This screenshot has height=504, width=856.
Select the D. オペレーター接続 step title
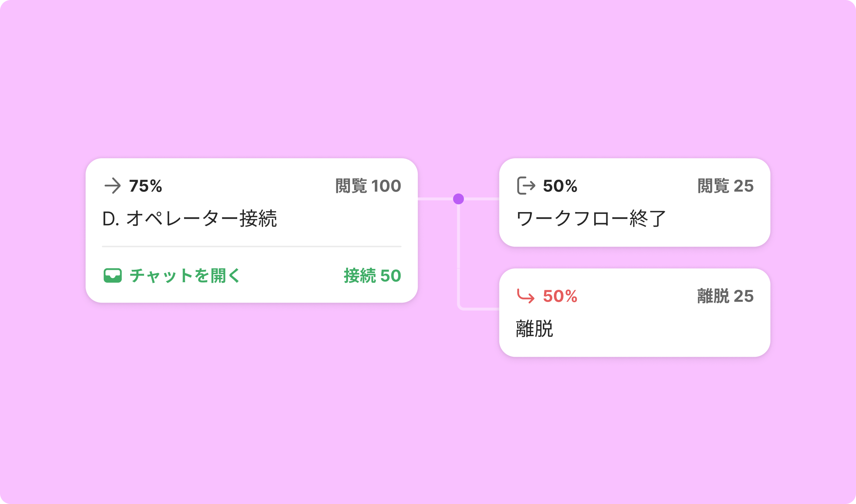pos(189,218)
